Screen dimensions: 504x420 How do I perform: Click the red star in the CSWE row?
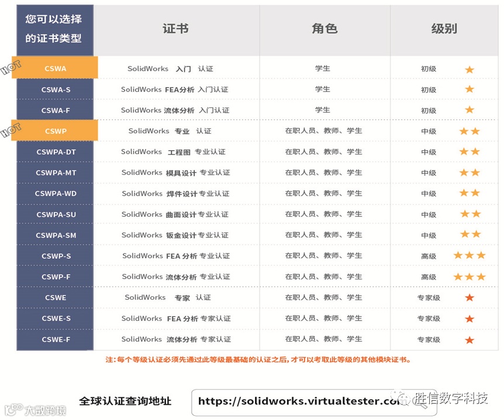470,298
